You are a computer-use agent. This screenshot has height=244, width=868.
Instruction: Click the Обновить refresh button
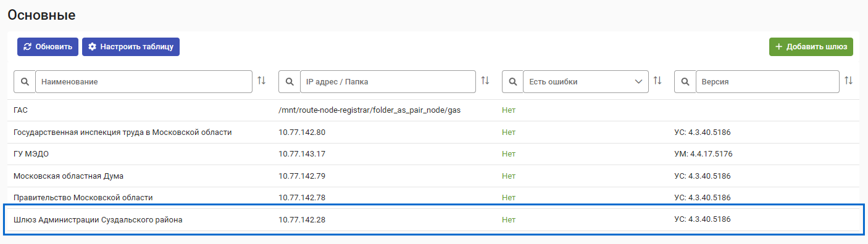[x=48, y=47]
